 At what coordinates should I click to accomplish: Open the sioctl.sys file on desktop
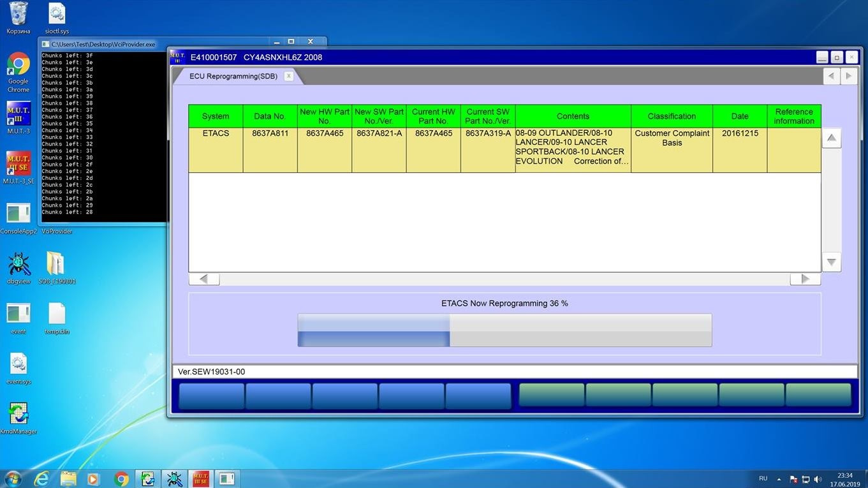click(x=57, y=17)
